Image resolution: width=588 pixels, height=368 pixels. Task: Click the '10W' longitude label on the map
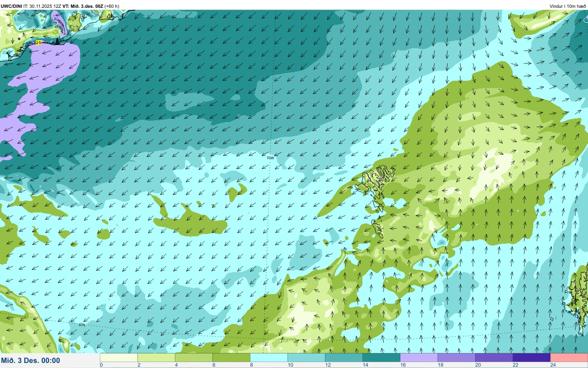click(x=271, y=158)
